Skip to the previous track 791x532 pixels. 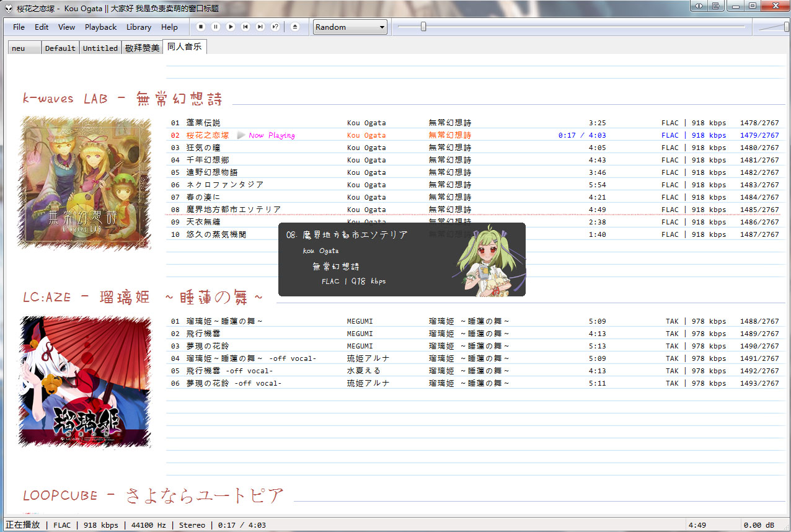pyautogui.click(x=245, y=27)
